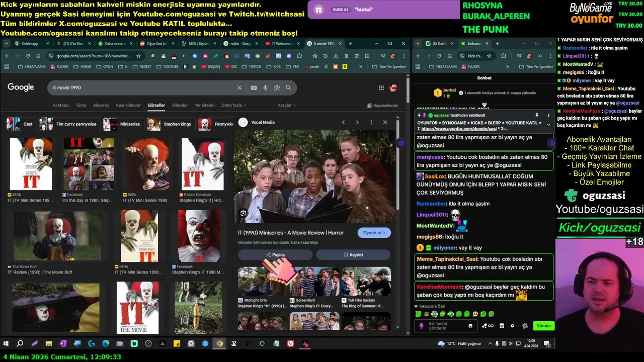Go to Chrome home page
This screenshot has height=362, width=644.
click(38, 56)
